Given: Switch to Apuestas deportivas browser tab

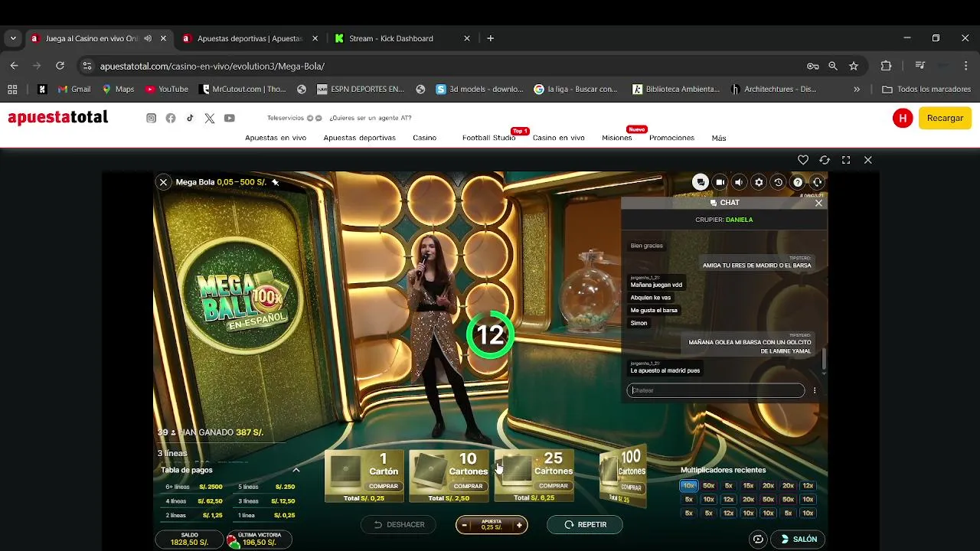Looking at the screenshot, I should click(x=250, y=38).
